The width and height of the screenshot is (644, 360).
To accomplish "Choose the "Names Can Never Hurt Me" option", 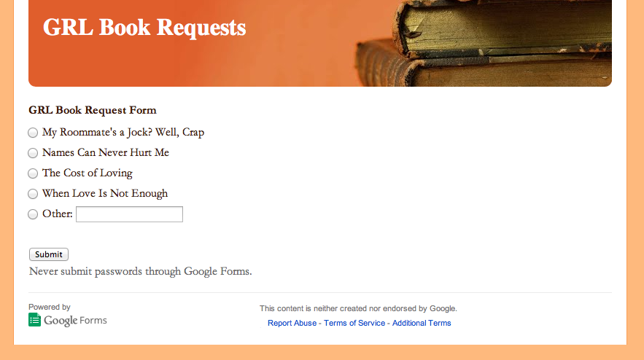I will [33, 153].
